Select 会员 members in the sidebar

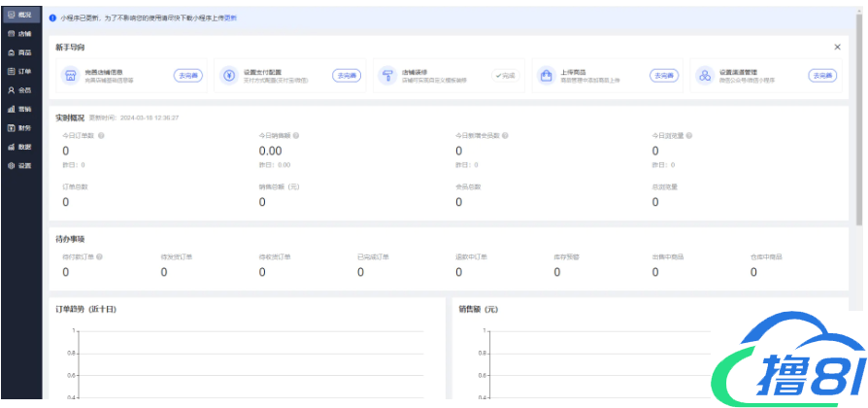[x=19, y=89]
